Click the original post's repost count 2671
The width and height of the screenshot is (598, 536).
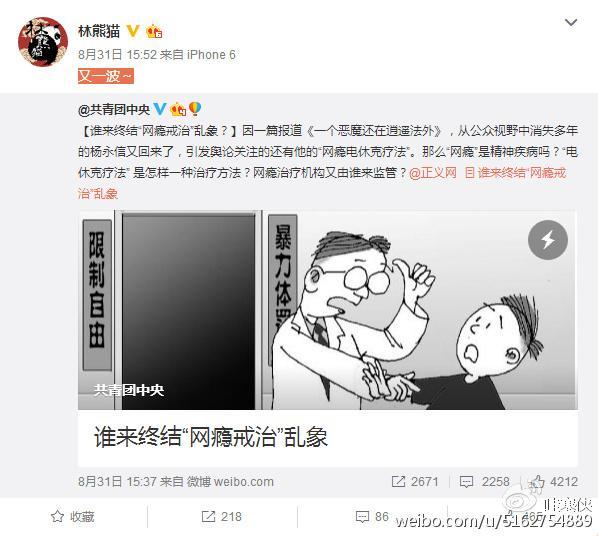(415, 481)
